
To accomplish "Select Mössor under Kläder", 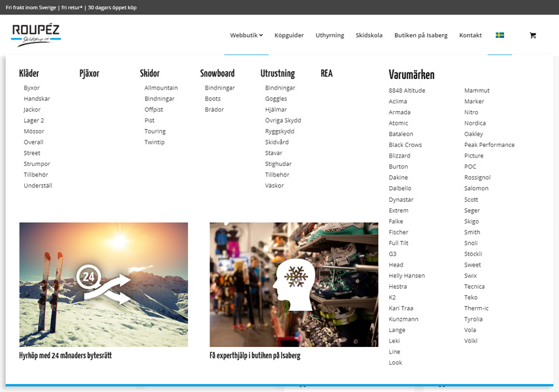I will tap(34, 131).
